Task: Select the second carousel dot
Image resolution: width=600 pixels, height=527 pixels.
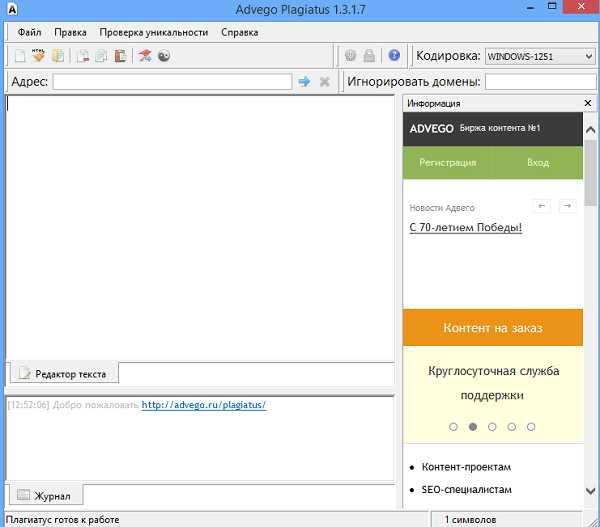Action: tap(473, 427)
